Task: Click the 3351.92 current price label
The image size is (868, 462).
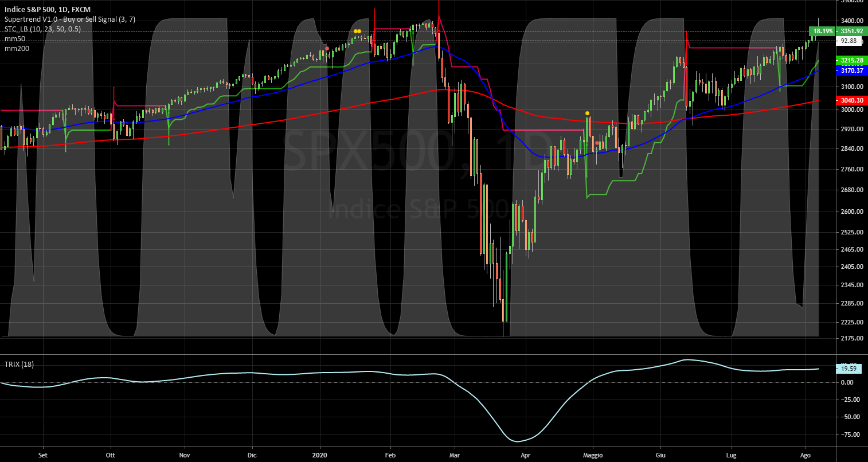Action: (851, 31)
